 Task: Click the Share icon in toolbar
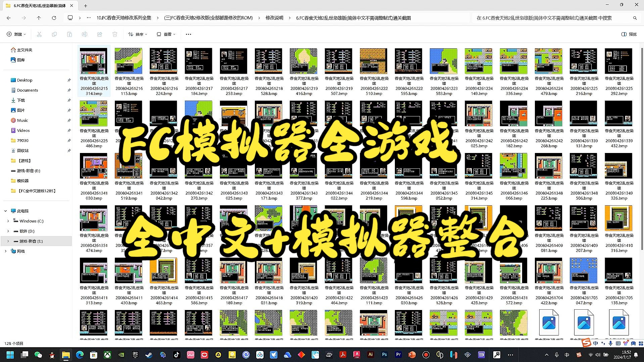click(x=100, y=34)
